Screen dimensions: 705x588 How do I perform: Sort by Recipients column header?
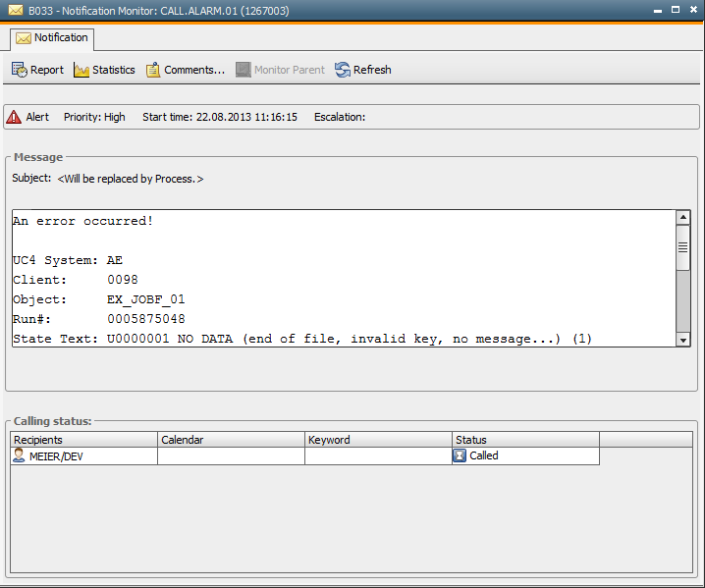point(84,439)
